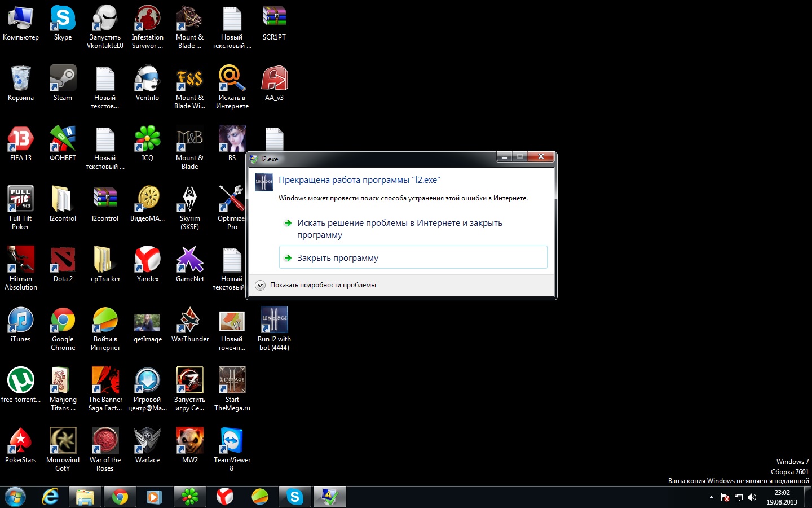Select the Google Chrome desktop shortcut
812x508 pixels.
[x=63, y=330]
